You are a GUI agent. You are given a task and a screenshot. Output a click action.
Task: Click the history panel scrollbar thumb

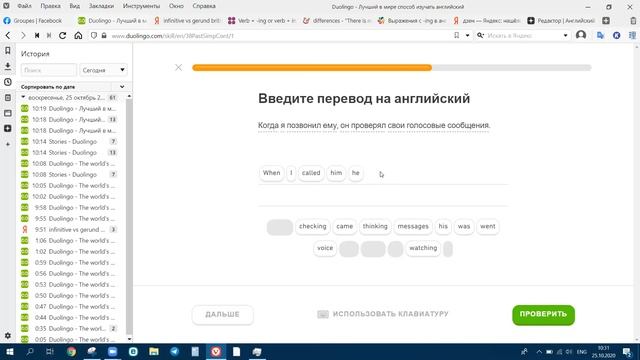(129, 216)
